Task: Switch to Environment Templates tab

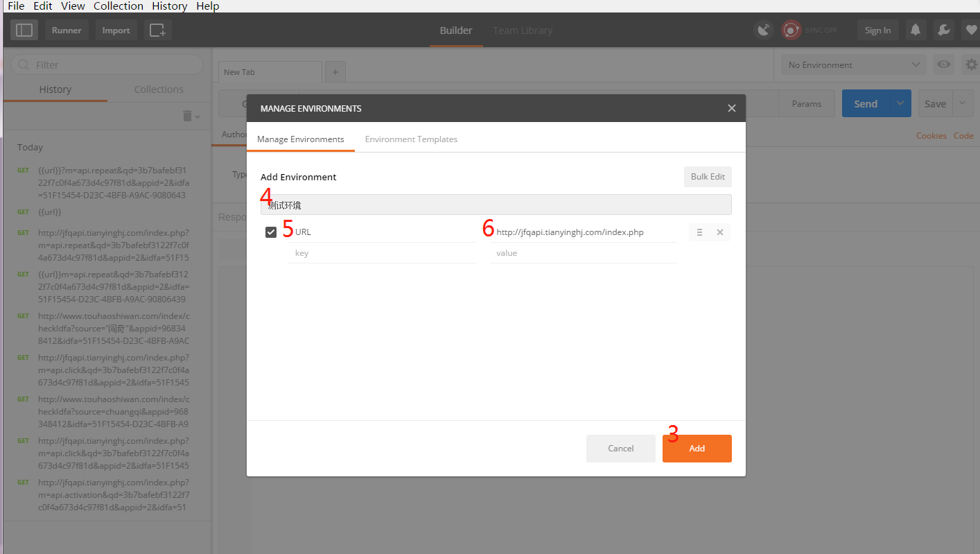Action: pyautogui.click(x=412, y=139)
